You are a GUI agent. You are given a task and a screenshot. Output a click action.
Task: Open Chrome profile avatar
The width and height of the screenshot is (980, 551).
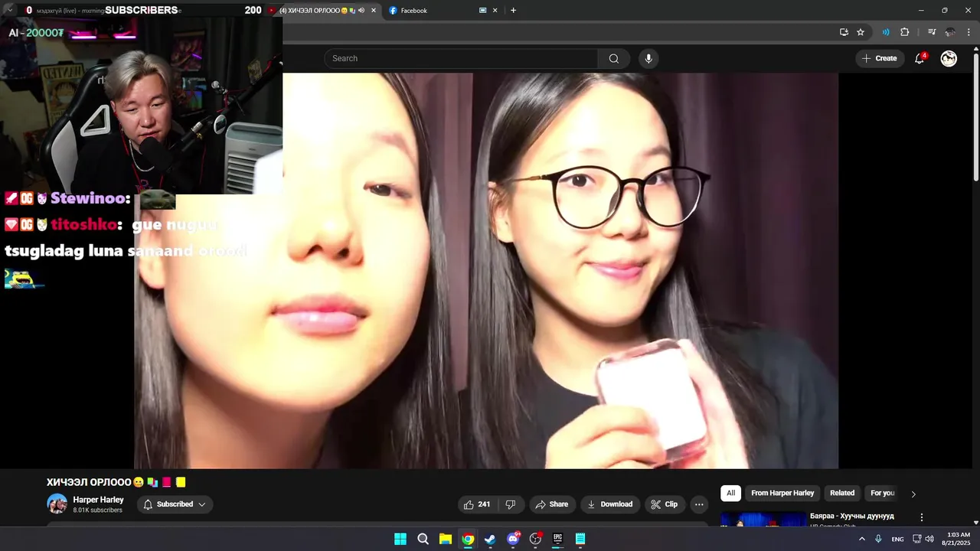(950, 32)
